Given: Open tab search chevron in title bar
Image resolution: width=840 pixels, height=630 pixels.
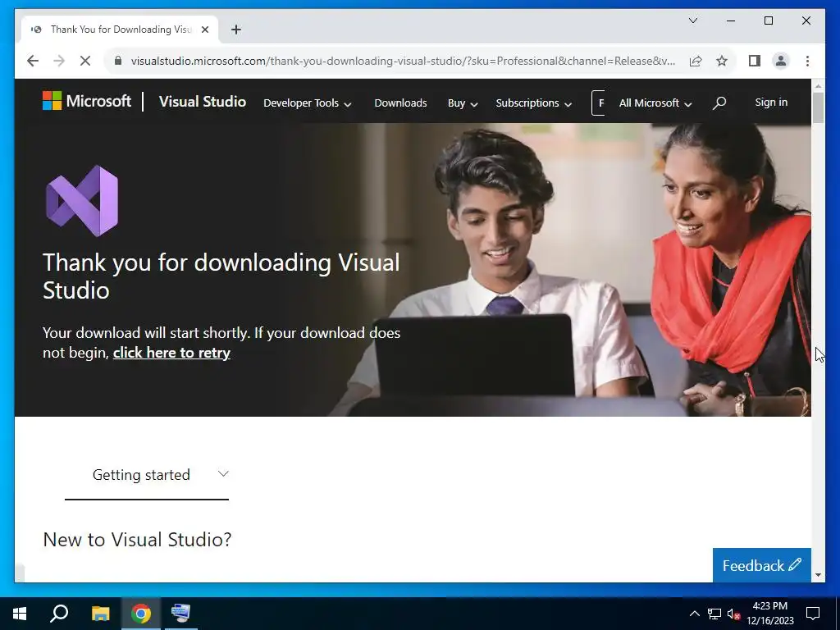Looking at the screenshot, I should tap(692, 21).
